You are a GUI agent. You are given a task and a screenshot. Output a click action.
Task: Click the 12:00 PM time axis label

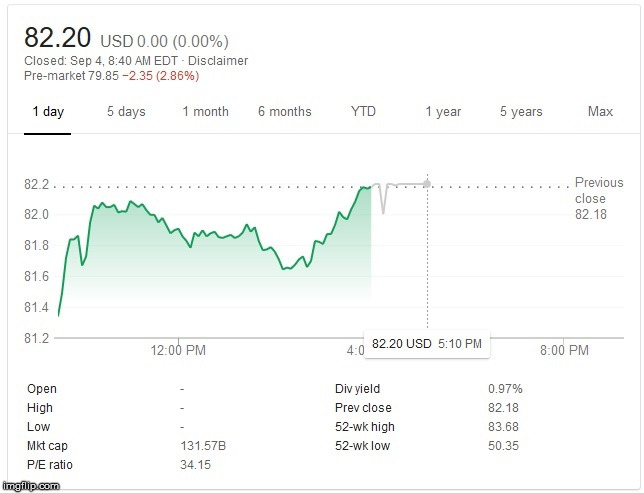(180, 350)
